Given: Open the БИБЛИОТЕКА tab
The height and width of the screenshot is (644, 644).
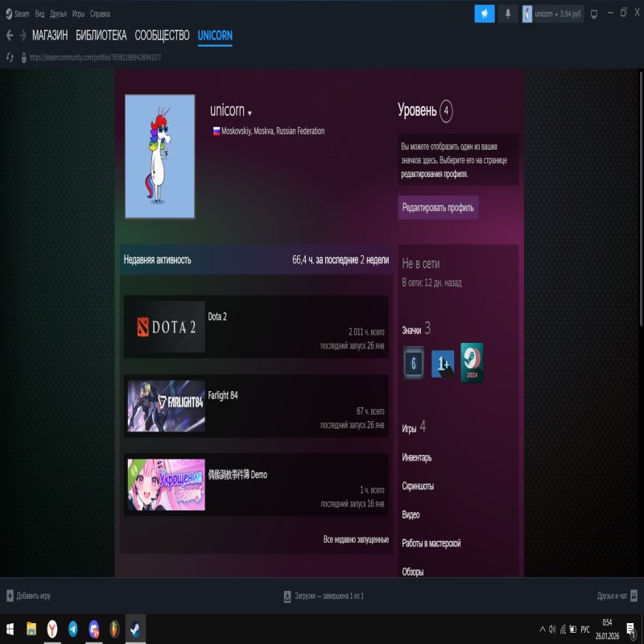Looking at the screenshot, I should tap(101, 35).
